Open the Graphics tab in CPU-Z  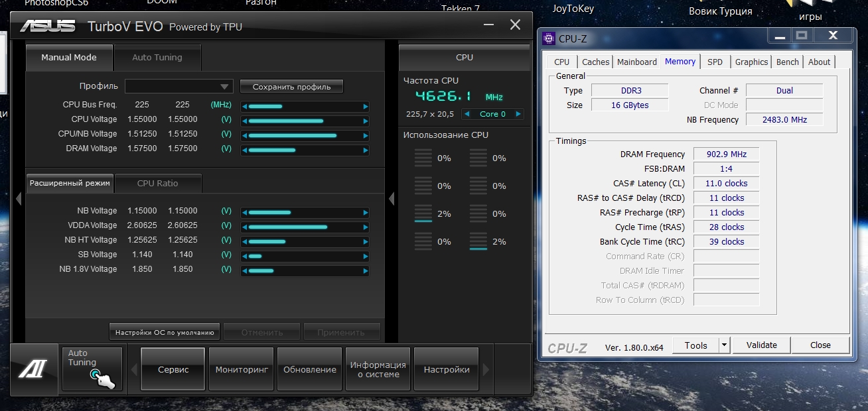coord(751,62)
